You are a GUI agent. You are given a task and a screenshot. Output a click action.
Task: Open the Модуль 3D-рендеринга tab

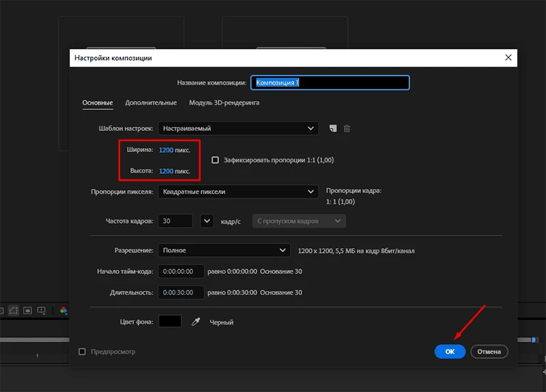[225, 103]
